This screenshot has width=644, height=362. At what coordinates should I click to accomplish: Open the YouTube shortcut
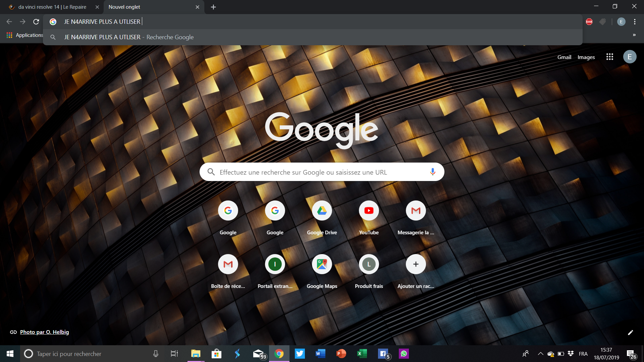(369, 218)
